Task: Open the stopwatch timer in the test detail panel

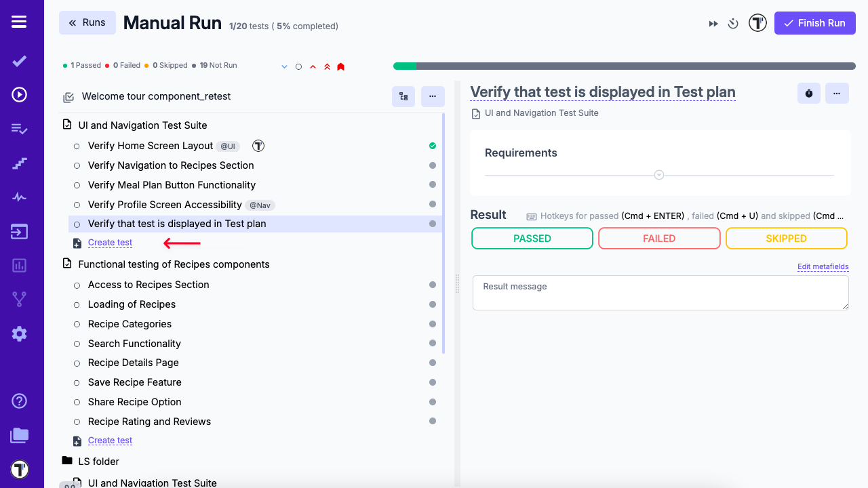Action: point(808,93)
